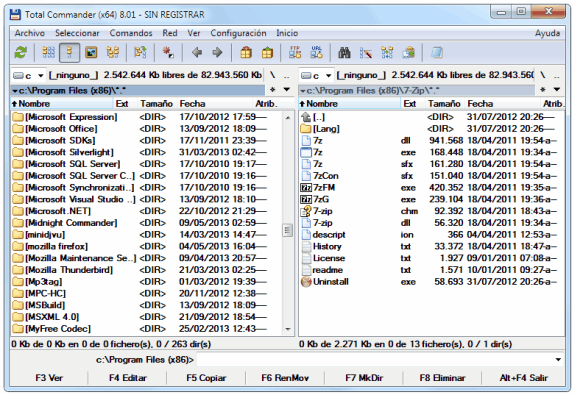Click the F8 Eliminar button
The image size is (575, 395).
(x=442, y=378)
